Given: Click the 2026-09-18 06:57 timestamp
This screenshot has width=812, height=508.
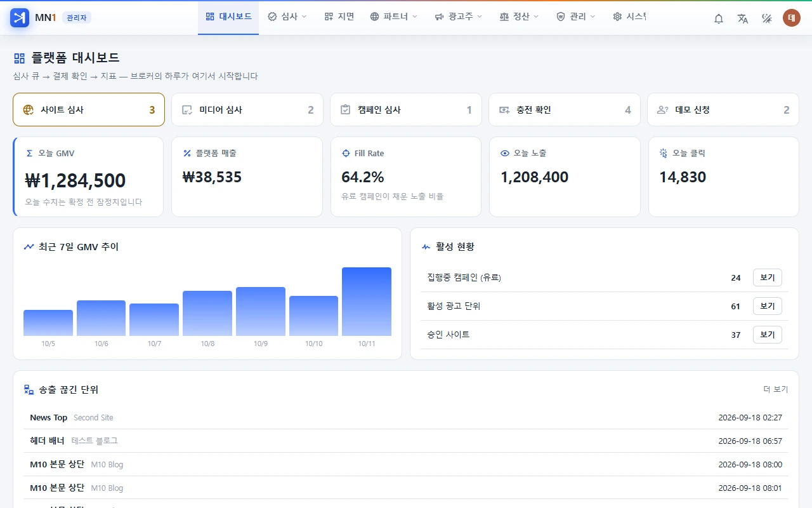Looking at the screenshot, I should [750, 441].
